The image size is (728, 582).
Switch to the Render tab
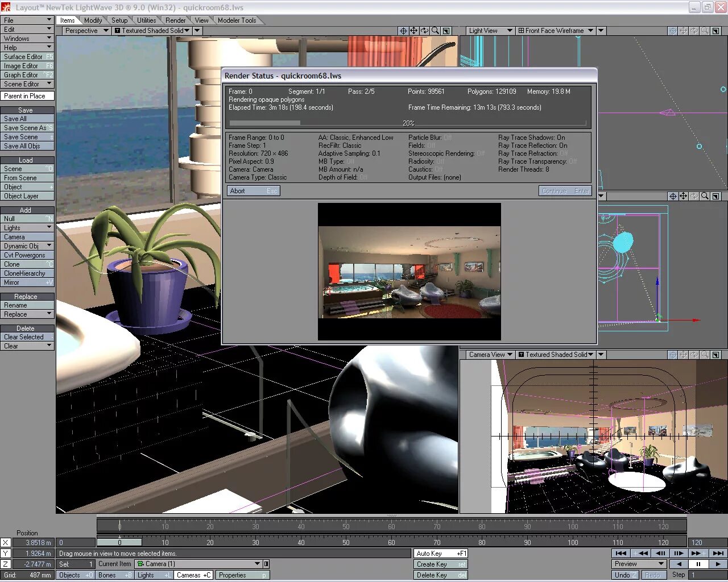click(x=175, y=20)
